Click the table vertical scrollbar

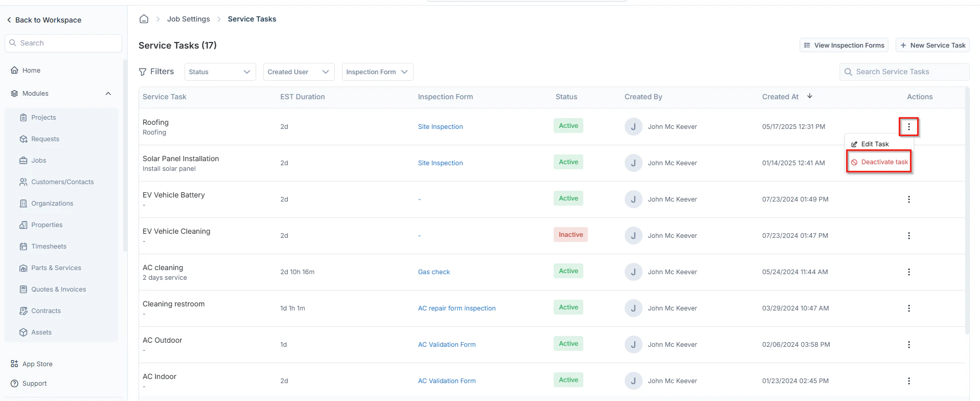(967, 210)
